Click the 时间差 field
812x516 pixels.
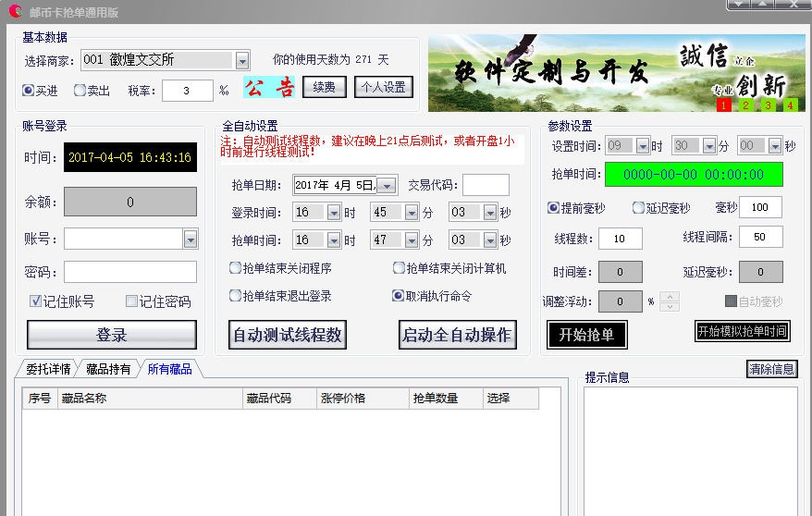(620, 272)
